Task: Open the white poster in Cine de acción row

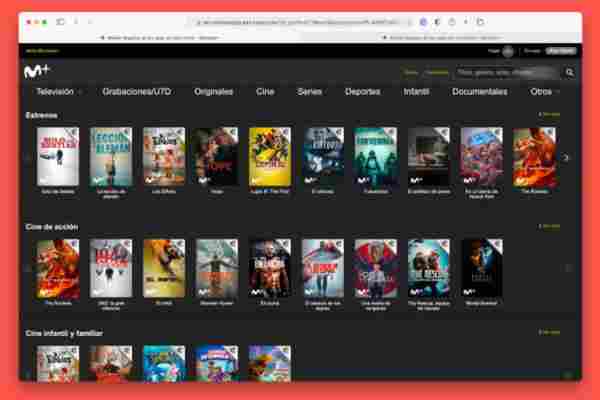Action: click(111, 268)
